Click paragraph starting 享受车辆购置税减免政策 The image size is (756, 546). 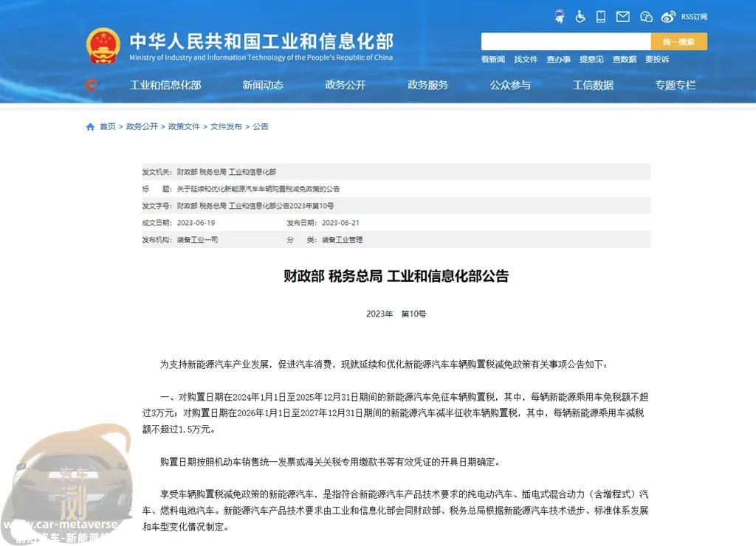pos(396,511)
